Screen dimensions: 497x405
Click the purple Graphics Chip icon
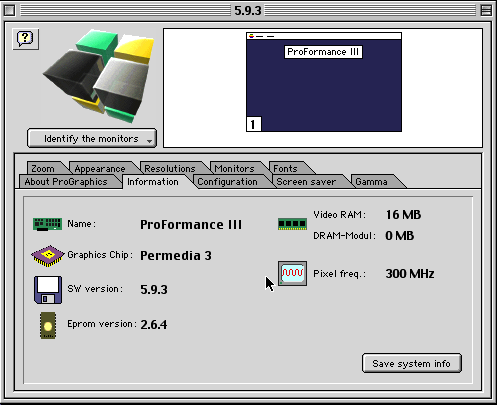pyautogui.click(x=48, y=256)
